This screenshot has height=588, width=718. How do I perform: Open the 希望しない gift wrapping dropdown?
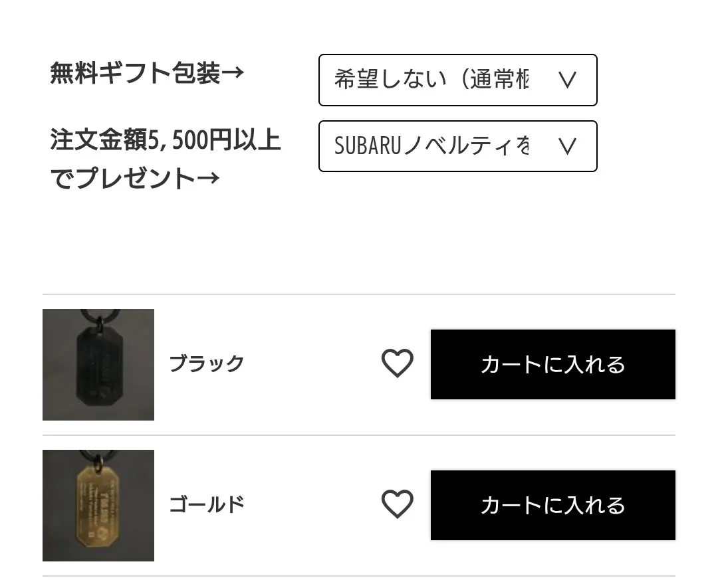click(x=457, y=80)
